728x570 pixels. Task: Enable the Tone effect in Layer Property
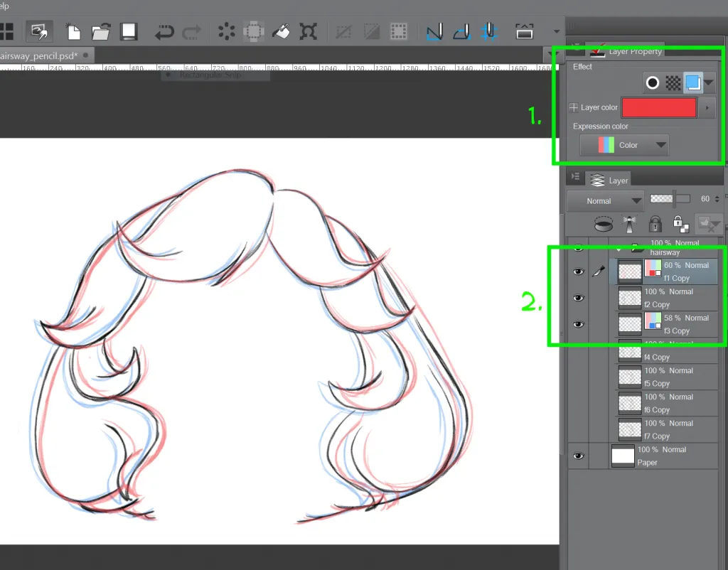[x=674, y=82]
